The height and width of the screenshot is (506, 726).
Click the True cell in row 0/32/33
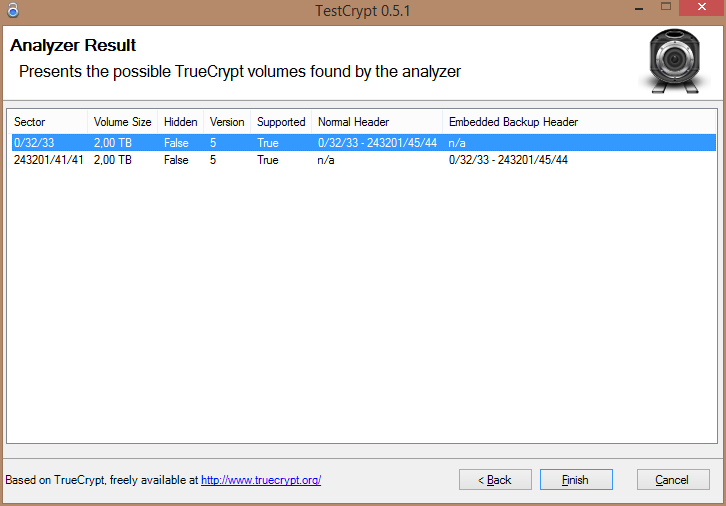268,143
